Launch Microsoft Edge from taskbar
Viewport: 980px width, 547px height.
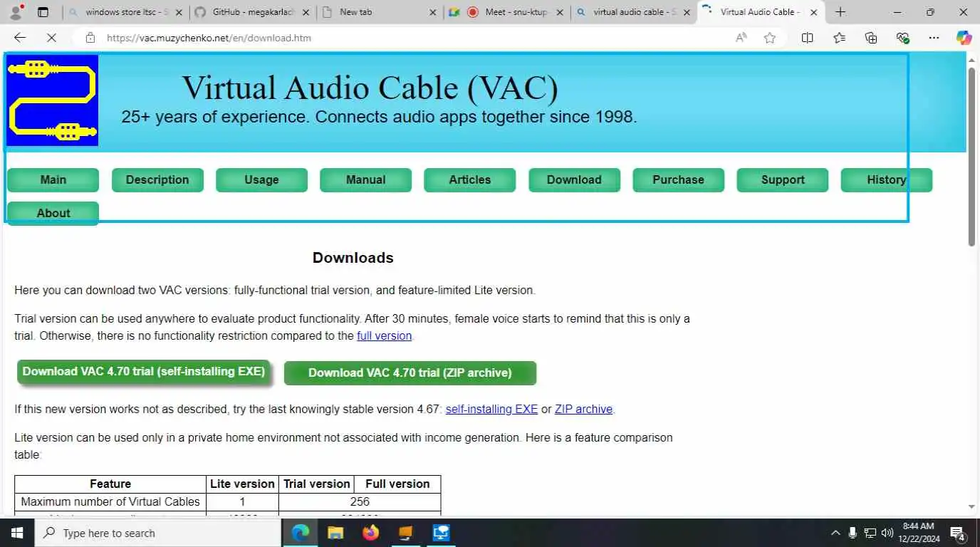coord(301,533)
